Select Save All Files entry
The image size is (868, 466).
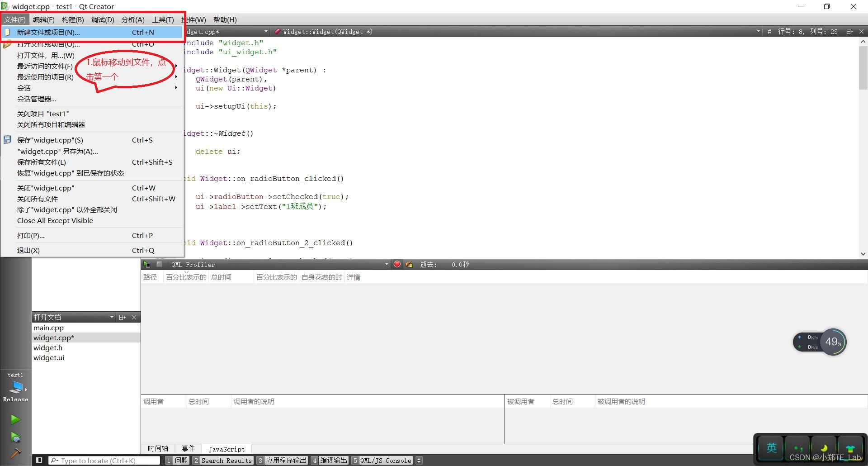point(92,162)
